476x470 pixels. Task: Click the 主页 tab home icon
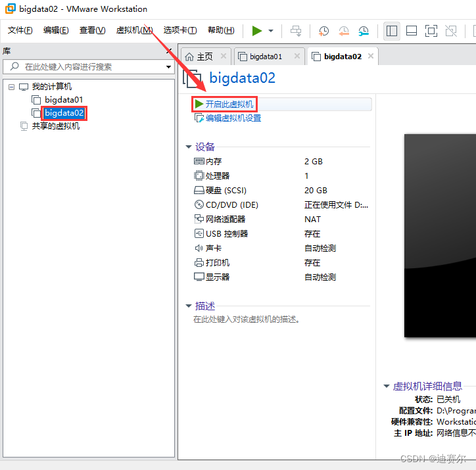(x=189, y=57)
